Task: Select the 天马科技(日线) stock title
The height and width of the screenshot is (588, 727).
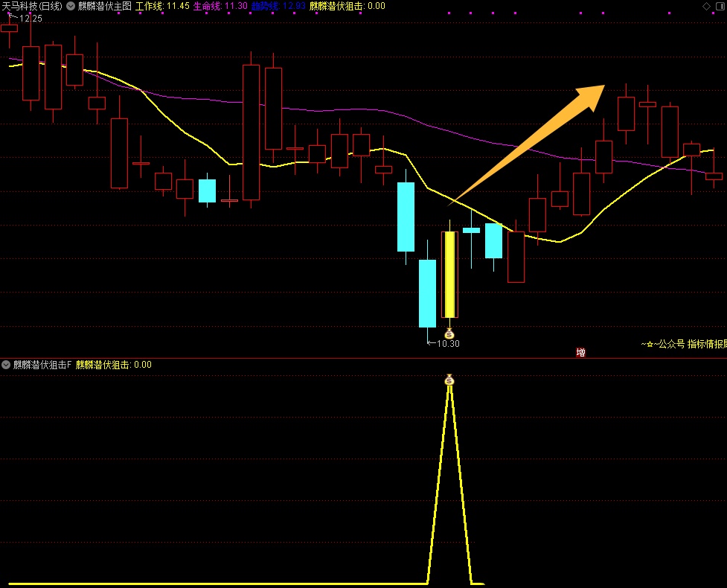Action: tap(32, 6)
